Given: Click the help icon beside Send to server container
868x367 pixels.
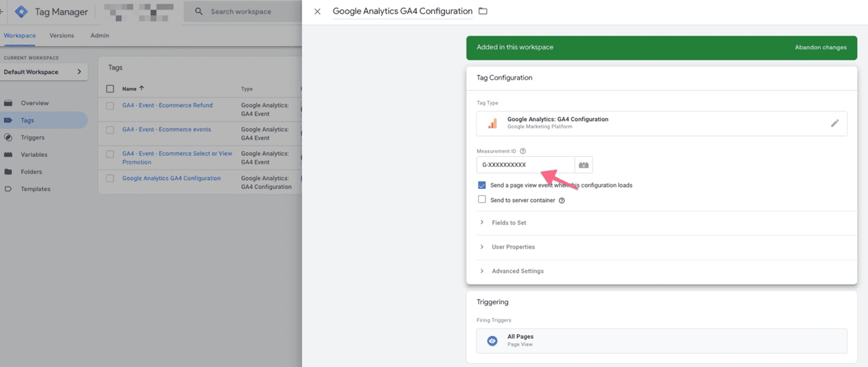Looking at the screenshot, I should pos(562,201).
